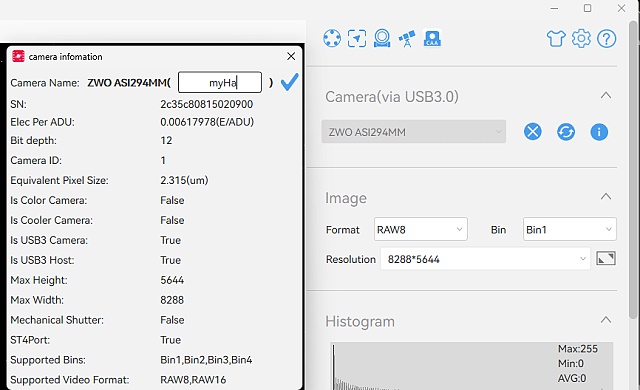The image size is (640, 390).
Task: Close the camera information dialog
Action: (x=291, y=56)
